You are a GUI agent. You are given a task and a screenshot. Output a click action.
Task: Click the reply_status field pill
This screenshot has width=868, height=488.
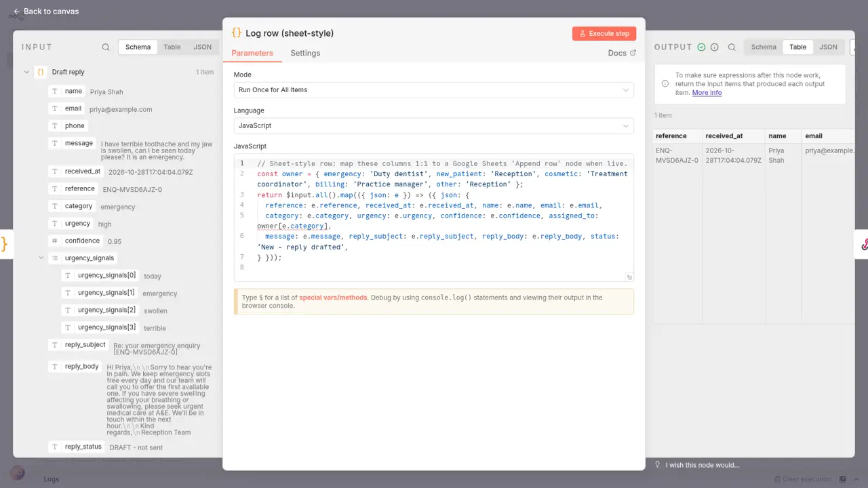[77, 447]
